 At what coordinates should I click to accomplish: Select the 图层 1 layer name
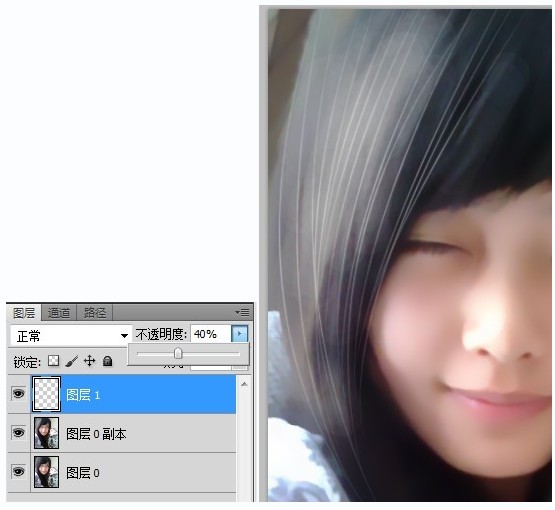click(x=83, y=395)
